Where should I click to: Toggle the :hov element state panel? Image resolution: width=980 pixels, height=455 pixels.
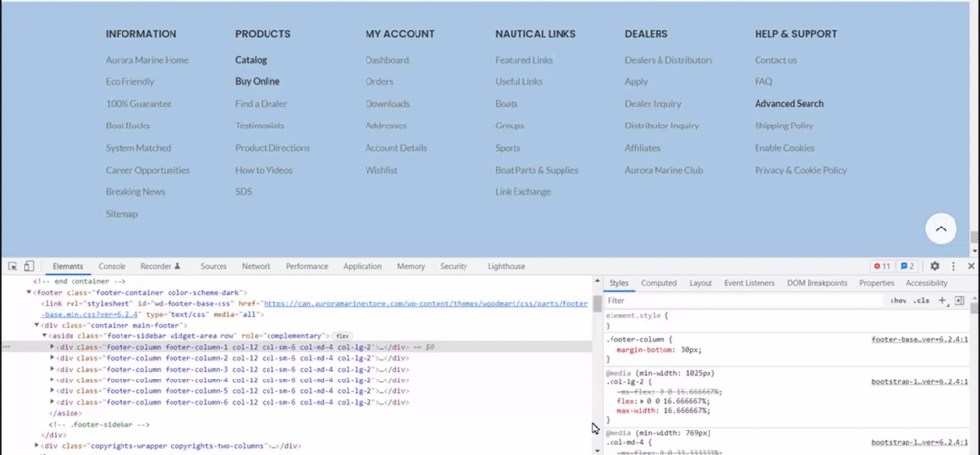pos(898,301)
